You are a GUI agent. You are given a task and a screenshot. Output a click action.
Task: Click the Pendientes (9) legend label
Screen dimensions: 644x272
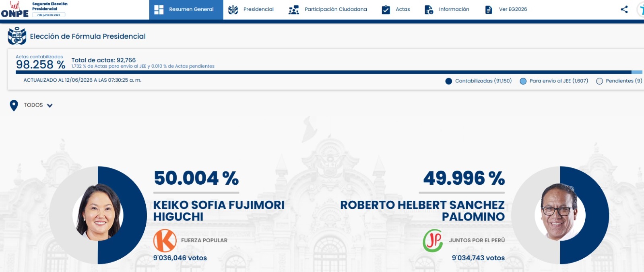tap(624, 81)
